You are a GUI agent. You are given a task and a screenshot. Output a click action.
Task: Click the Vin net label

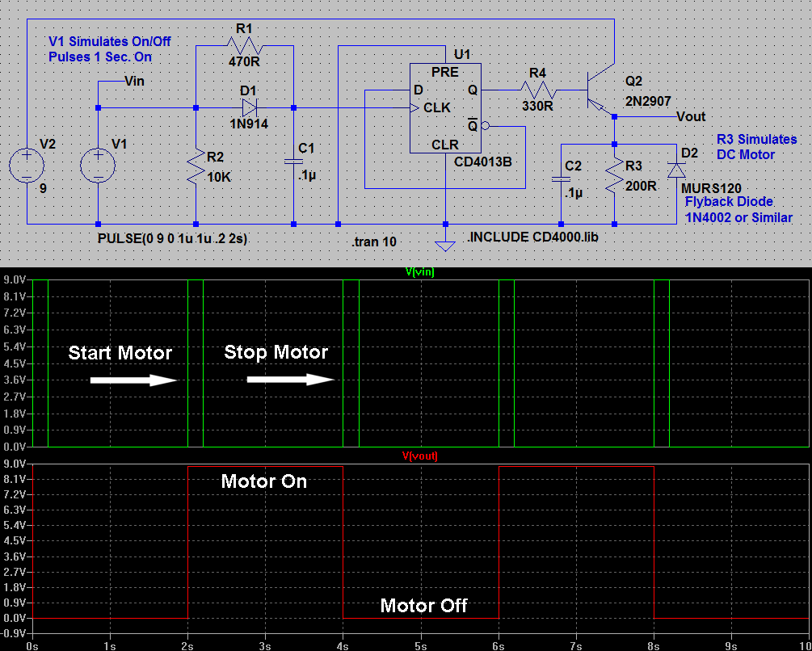coord(135,82)
